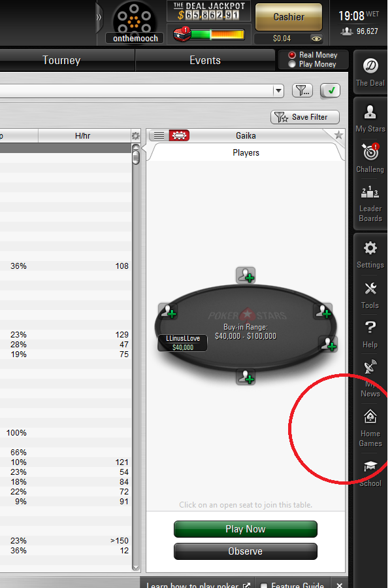Screen dimensions: 392x588
Task: Switch to red table view icon
Action: click(x=179, y=135)
